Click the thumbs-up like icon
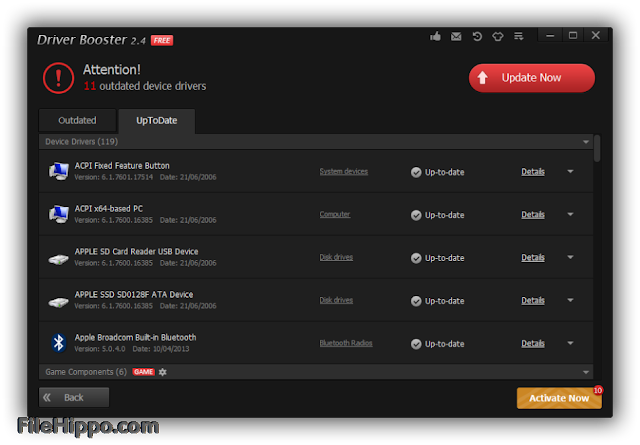The width and height of the screenshot is (640, 445). [435, 36]
